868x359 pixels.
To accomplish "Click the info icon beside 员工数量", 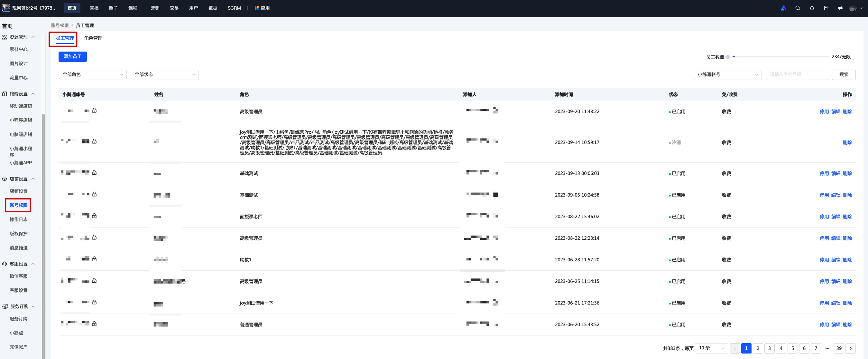I will pos(727,57).
